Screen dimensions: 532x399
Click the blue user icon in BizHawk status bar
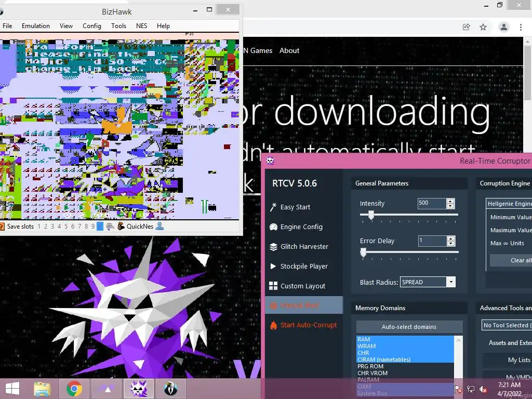[x=159, y=227]
